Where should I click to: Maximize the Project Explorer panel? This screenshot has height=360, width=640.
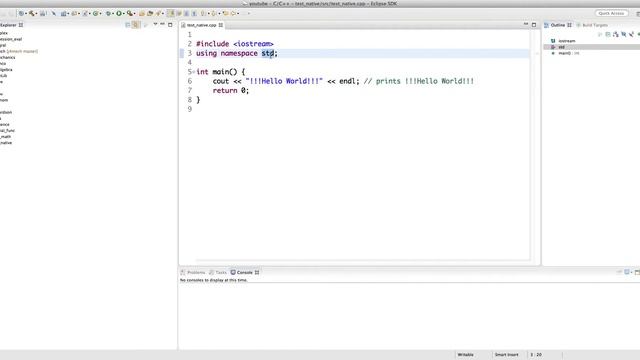170,25
